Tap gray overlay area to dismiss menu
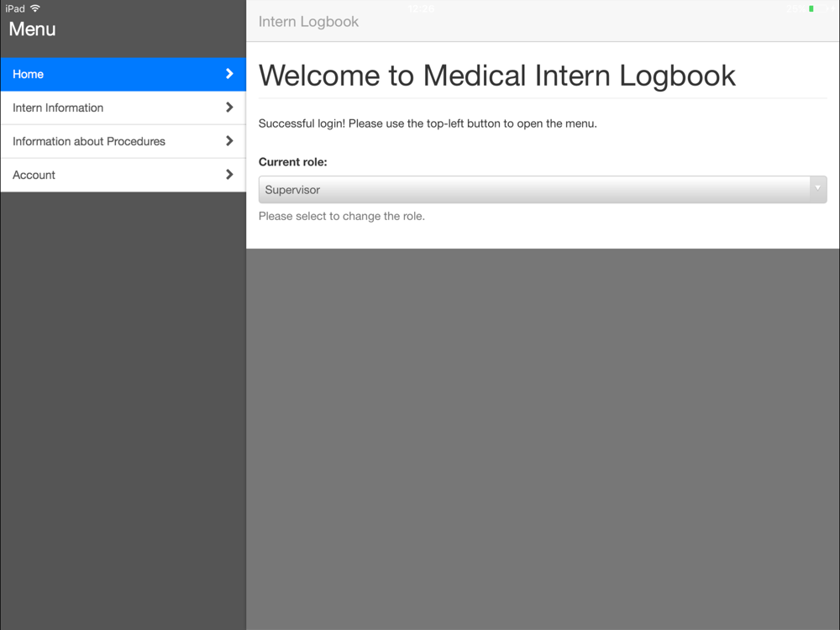Image resolution: width=840 pixels, height=630 pixels. coord(543,438)
